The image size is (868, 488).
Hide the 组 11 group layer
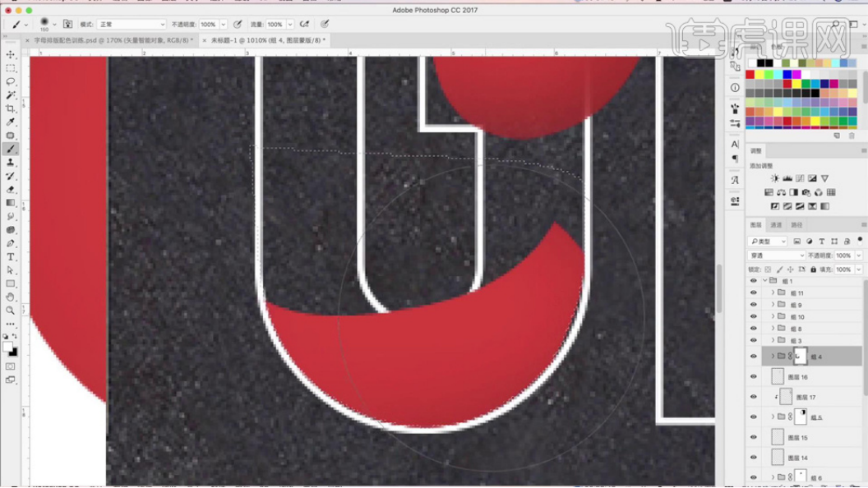pyautogui.click(x=754, y=292)
